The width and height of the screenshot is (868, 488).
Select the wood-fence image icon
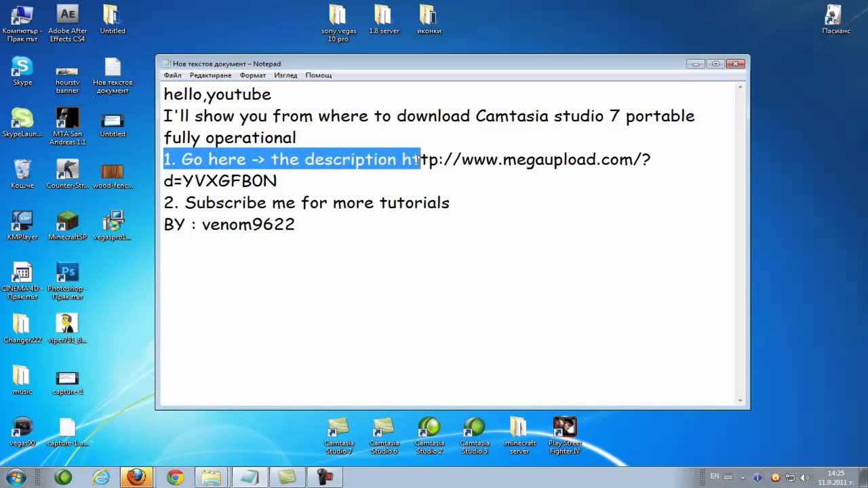click(112, 174)
